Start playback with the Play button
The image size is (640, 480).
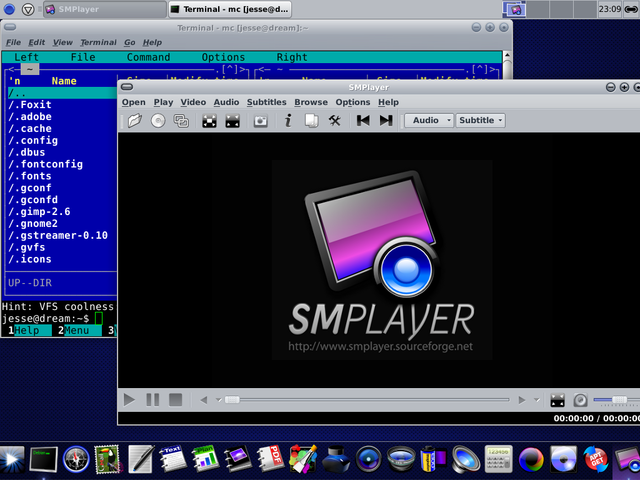(129, 400)
